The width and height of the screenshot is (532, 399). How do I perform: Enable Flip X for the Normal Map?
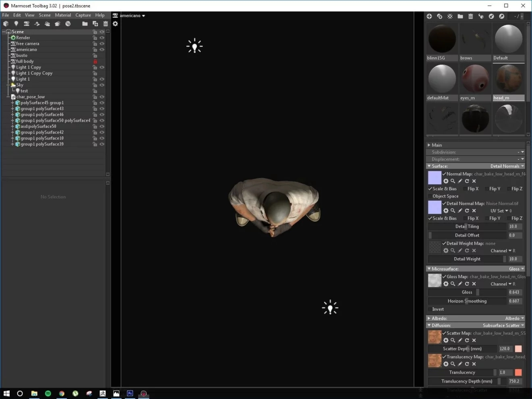465,189
